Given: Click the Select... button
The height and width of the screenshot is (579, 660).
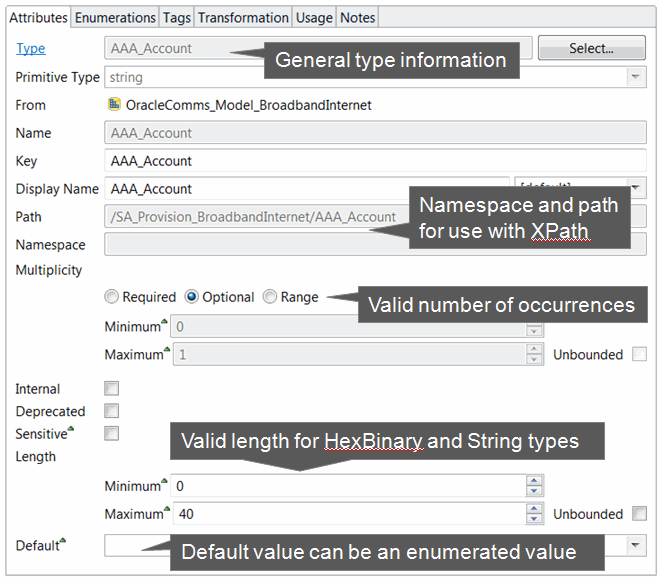Looking at the screenshot, I should coord(591,48).
